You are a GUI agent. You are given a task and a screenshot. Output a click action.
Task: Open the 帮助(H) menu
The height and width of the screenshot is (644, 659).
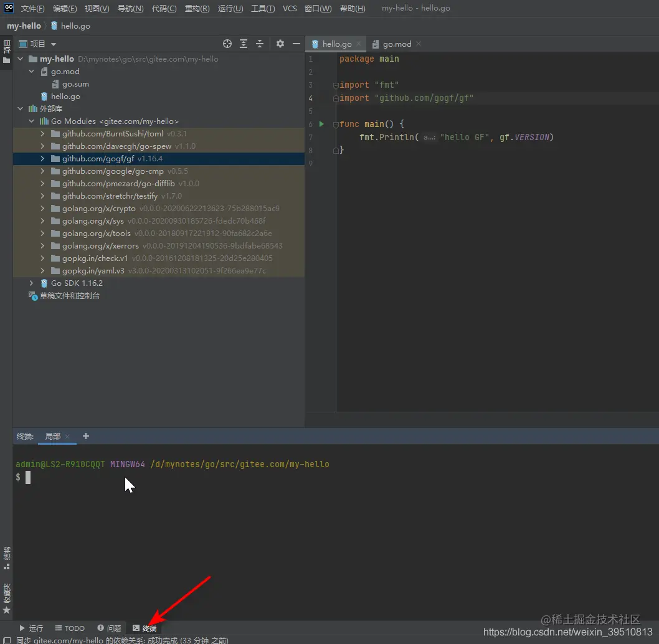pyautogui.click(x=352, y=8)
